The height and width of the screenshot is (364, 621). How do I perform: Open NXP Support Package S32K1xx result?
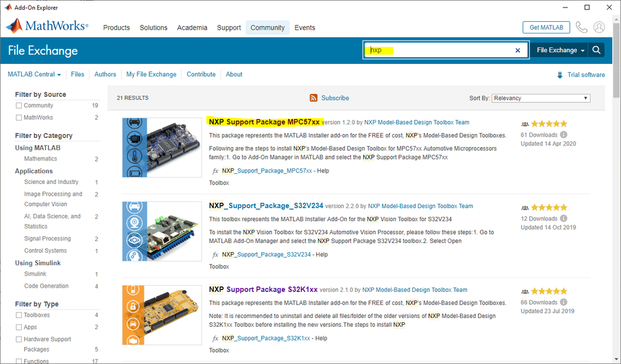pos(263,289)
